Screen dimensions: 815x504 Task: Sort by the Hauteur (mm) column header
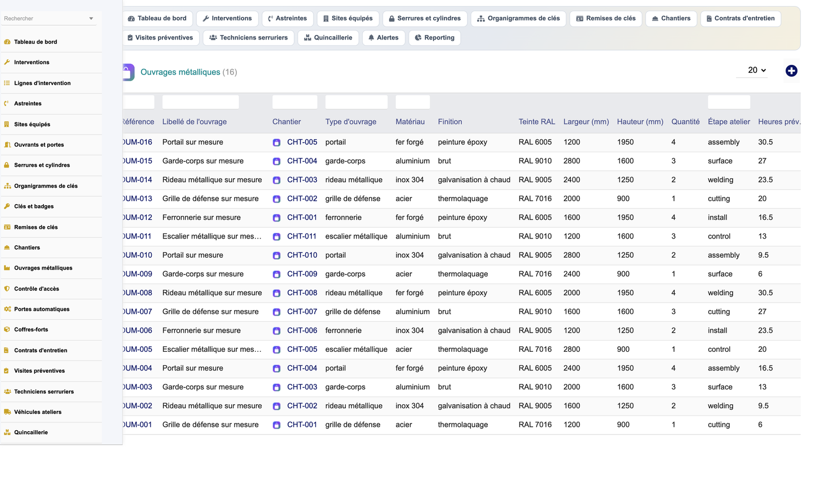[640, 122]
